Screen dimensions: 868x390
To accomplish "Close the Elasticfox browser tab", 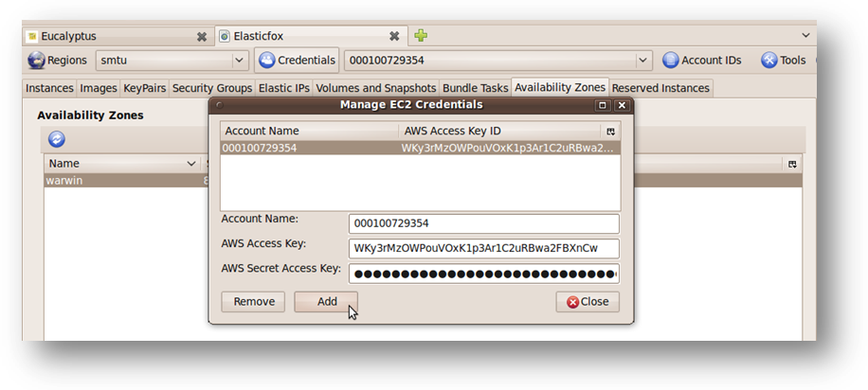I will tap(394, 37).
